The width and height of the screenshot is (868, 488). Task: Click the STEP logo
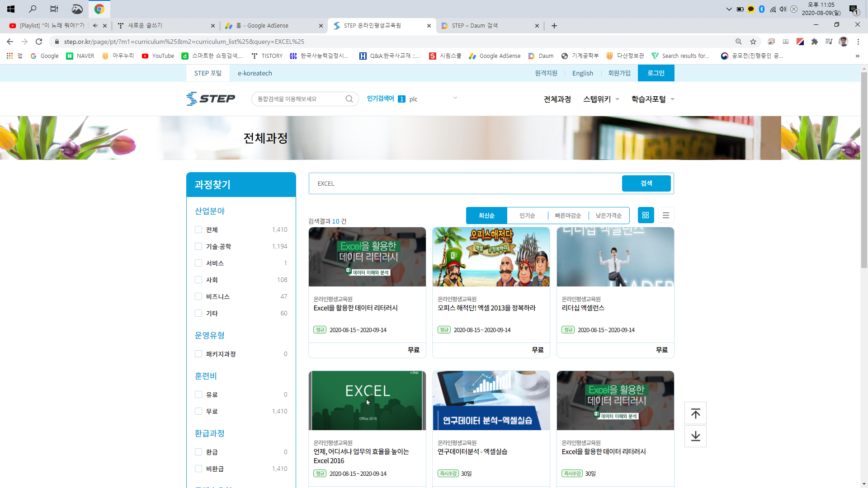click(211, 99)
